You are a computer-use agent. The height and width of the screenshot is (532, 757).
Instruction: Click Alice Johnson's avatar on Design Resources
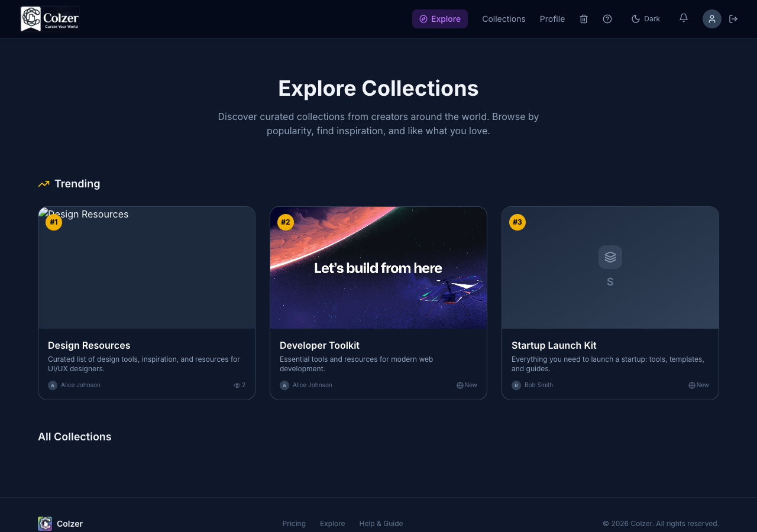point(52,385)
